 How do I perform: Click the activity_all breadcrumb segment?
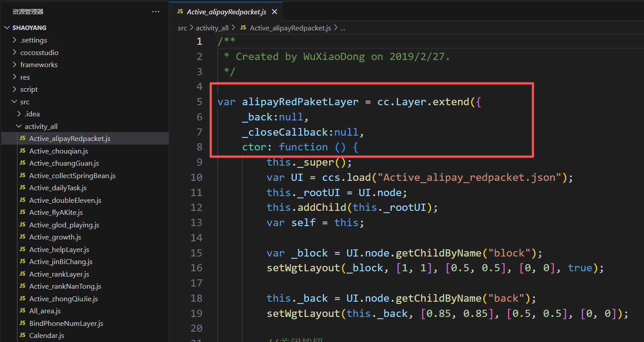(212, 28)
